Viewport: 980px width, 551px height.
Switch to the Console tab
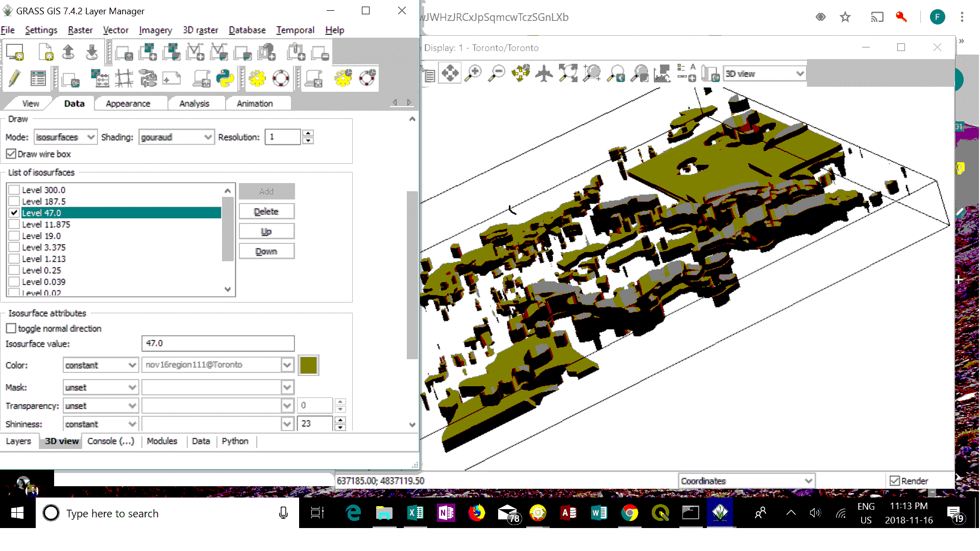tap(111, 441)
